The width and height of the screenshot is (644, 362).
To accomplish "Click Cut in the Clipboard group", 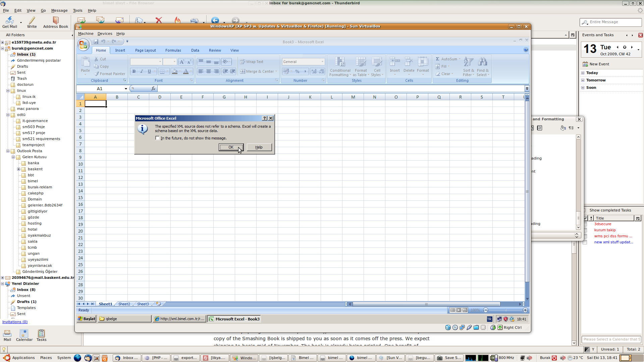I will [x=100, y=59].
